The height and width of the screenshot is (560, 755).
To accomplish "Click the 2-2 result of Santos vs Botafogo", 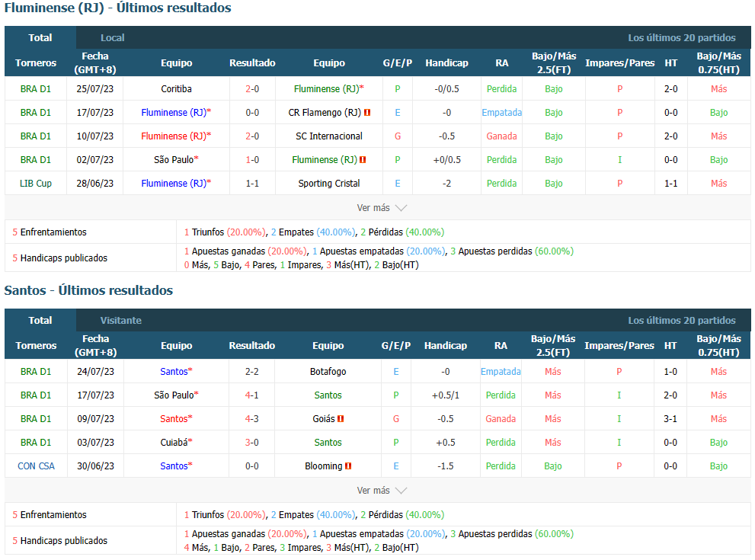I will click(x=252, y=371).
